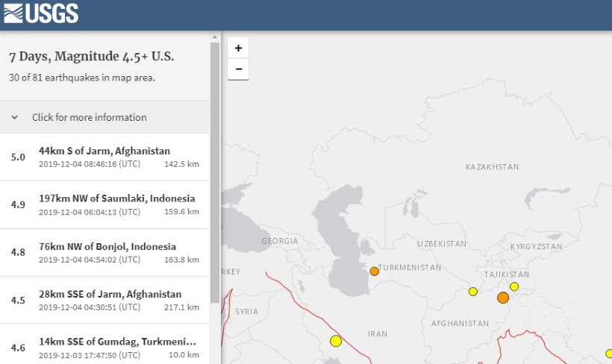Zoom out on the map
Image resolution: width=612 pixels, height=364 pixels.
click(x=238, y=69)
